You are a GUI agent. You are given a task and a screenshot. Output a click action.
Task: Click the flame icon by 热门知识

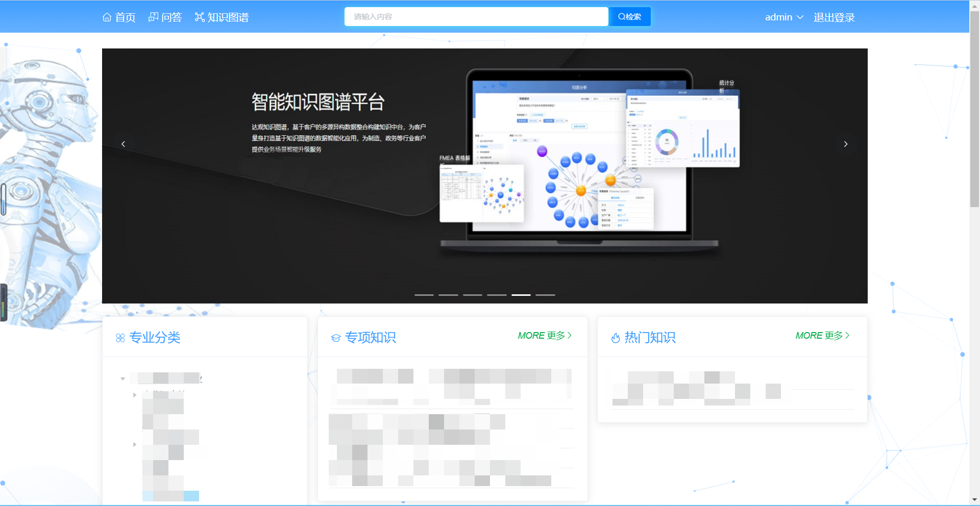tap(616, 338)
